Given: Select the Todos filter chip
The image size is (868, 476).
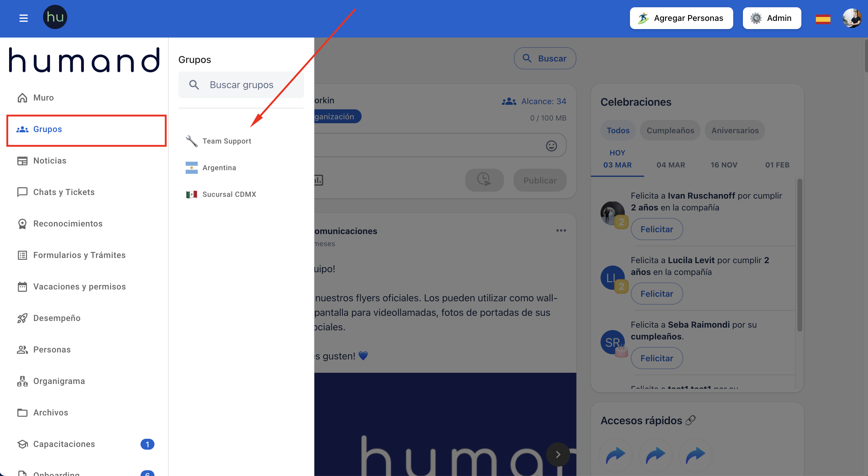Looking at the screenshot, I should [618, 131].
